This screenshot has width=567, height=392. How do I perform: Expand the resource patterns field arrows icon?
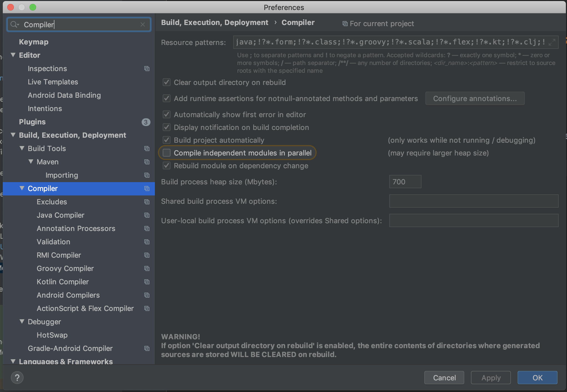click(552, 42)
